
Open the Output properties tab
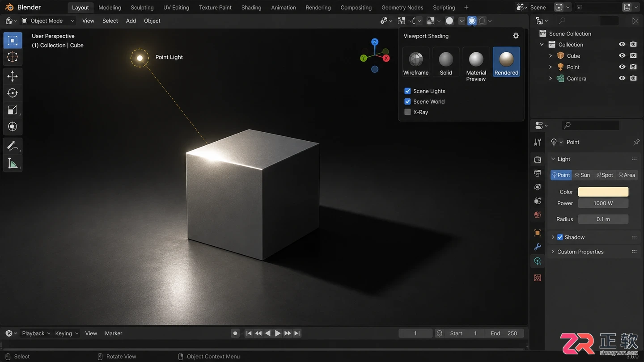(x=538, y=173)
